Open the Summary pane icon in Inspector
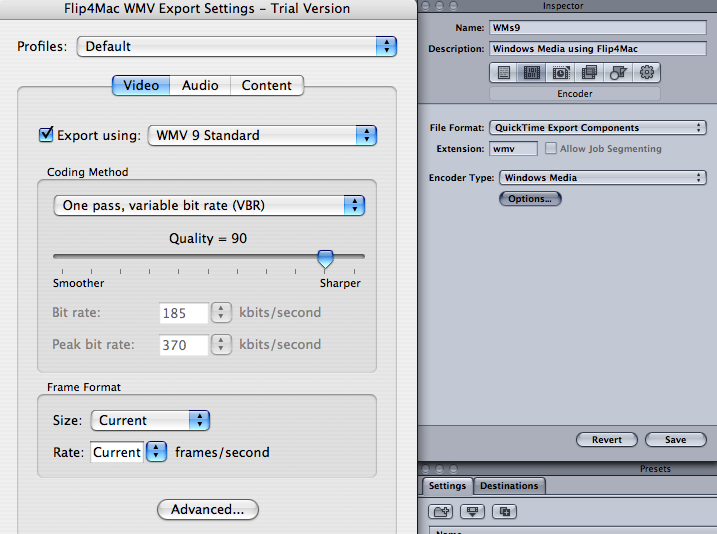Viewport: 717px width, 534px height. [x=503, y=73]
